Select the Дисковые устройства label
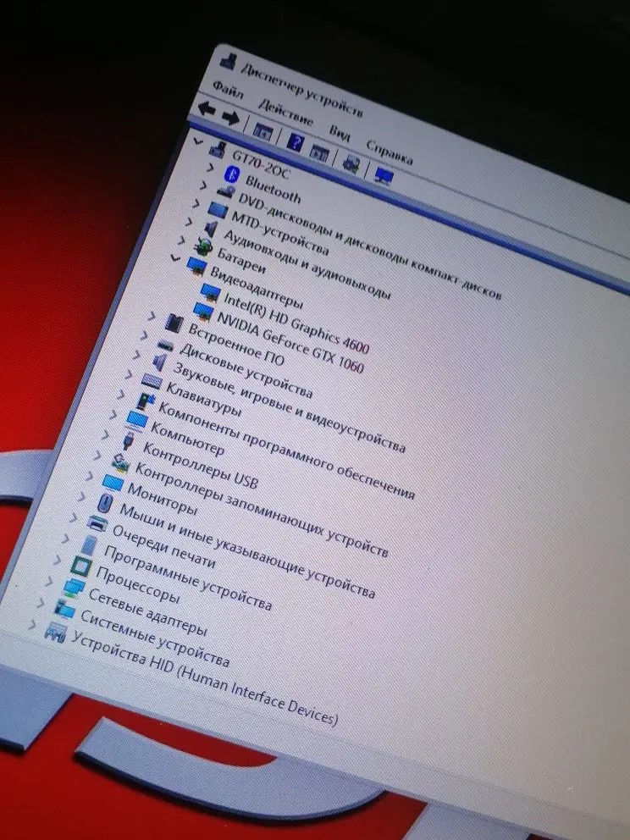 pyautogui.click(x=246, y=371)
